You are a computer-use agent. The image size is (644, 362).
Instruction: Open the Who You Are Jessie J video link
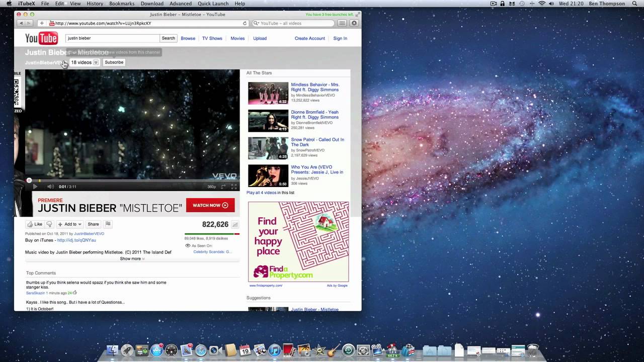pyautogui.click(x=317, y=169)
